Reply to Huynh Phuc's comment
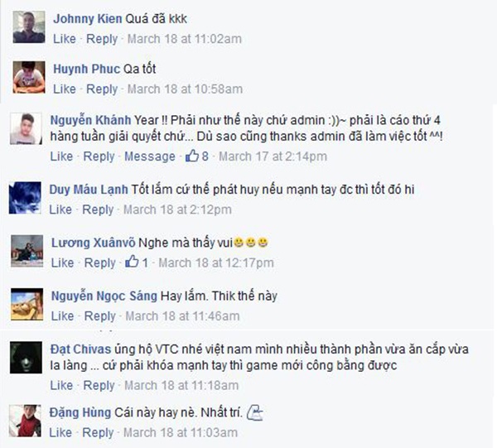This screenshot has width=497, height=448. 102,89
